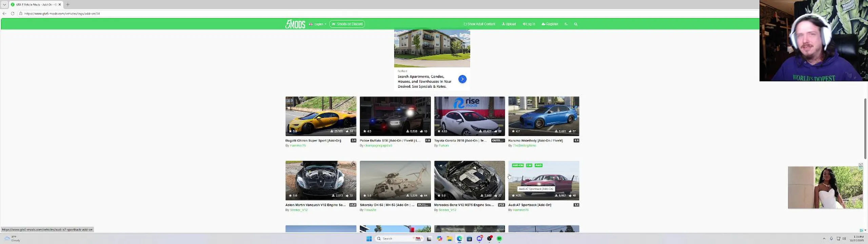Open author Furkan profile
This screenshot has height=244, width=868.
[443, 145]
